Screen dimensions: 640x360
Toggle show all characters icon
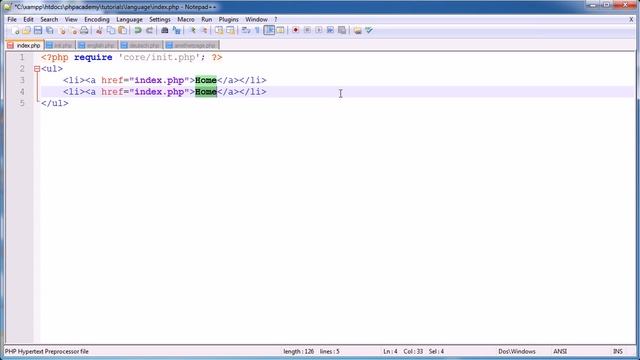[x=258, y=31]
